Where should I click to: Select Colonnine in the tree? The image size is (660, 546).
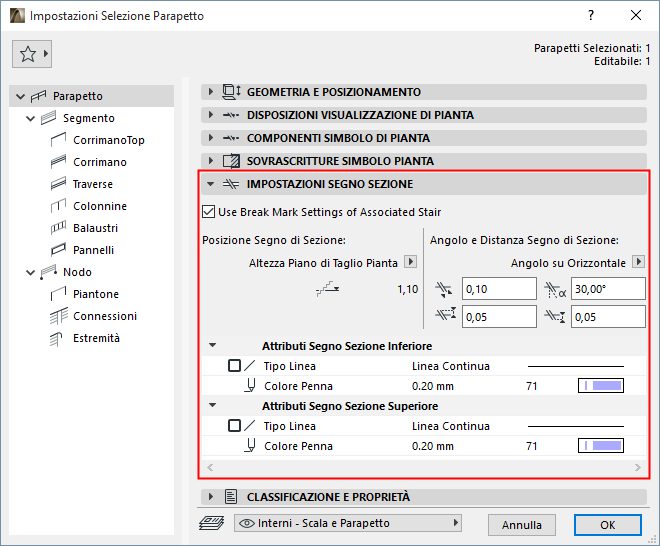(x=99, y=206)
